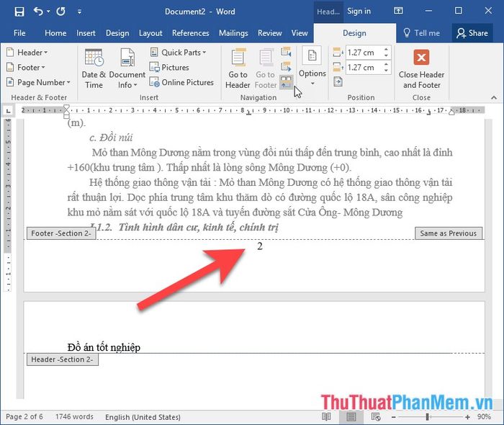Open the References tab
This screenshot has width=504, height=425.
pyautogui.click(x=190, y=33)
